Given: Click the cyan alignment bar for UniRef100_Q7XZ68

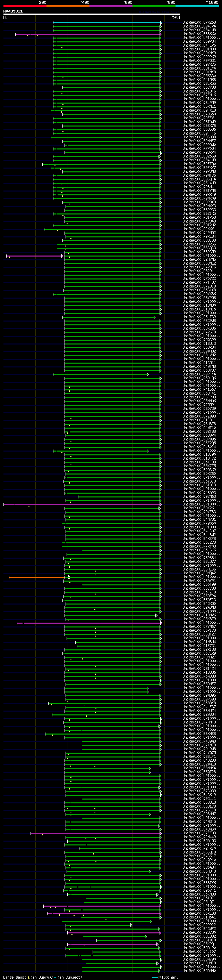Looking at the screenshot, I should pyautogui.click(x=108, y=23).
